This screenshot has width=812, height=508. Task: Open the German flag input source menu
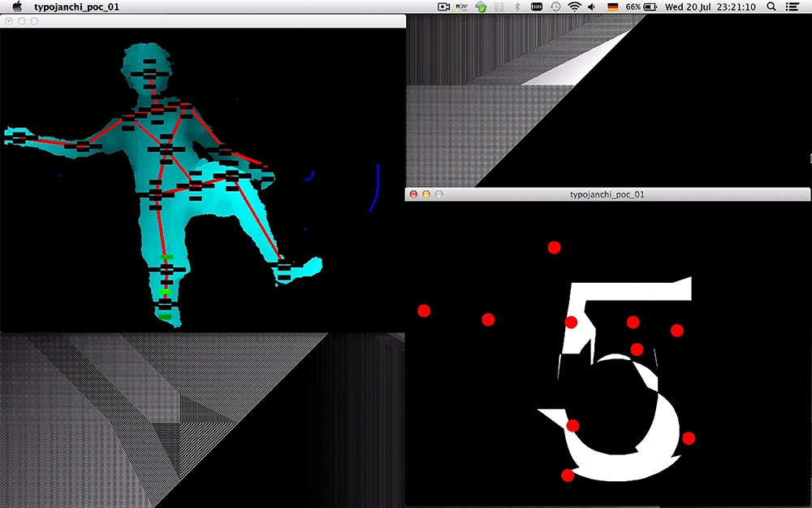pyautogui.click(x=613, y=7)
